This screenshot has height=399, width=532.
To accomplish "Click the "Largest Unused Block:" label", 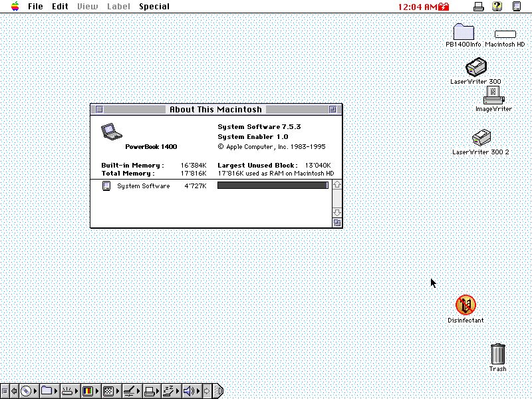I will point(257,165).
